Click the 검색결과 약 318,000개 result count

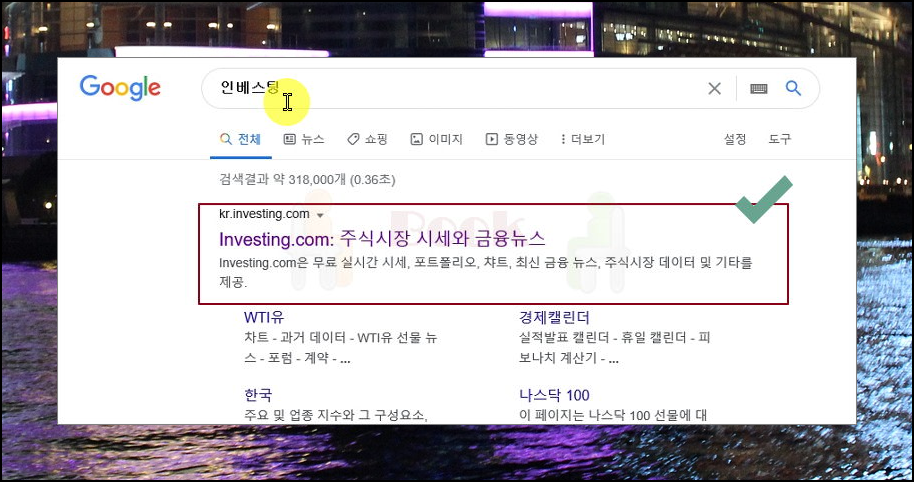pos(307,180)
